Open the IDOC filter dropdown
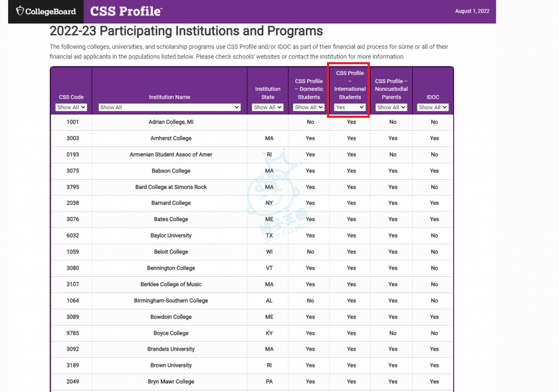559x392 pixels. tap(433, 107)
